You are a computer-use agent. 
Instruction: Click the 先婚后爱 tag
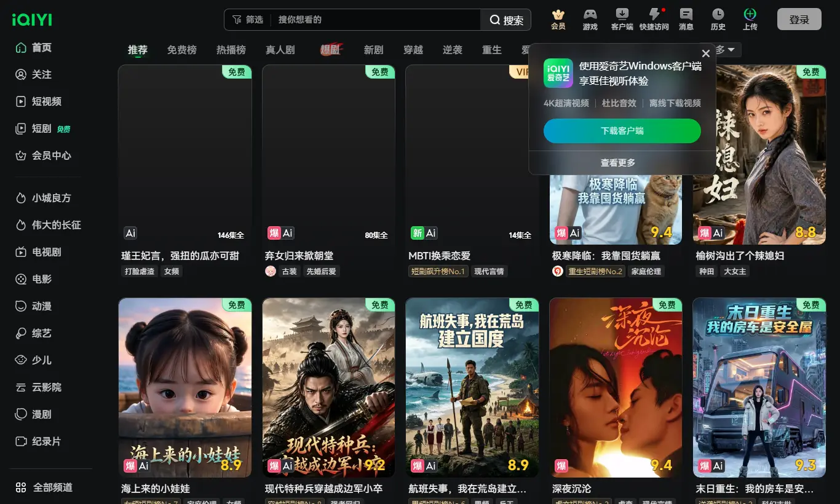[x=321, y=271]
